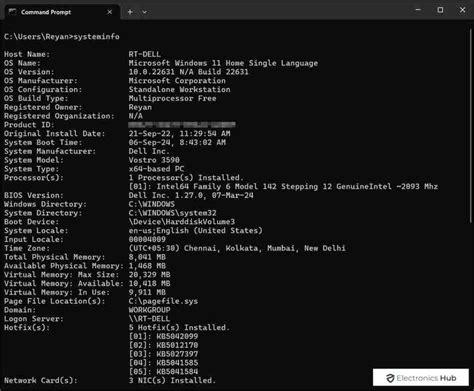Click BIOS version 'Dell Inc. 1.27.0' value

tap(191, 195)
